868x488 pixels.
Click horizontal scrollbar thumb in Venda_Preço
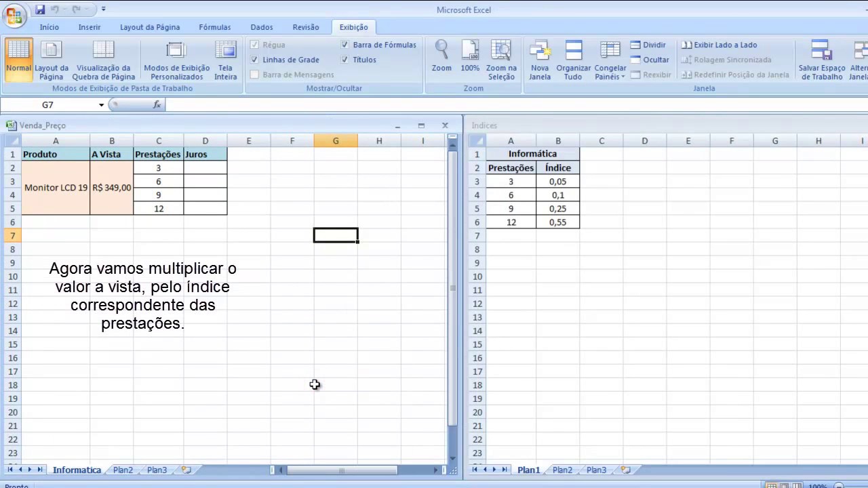coord(342,470)
